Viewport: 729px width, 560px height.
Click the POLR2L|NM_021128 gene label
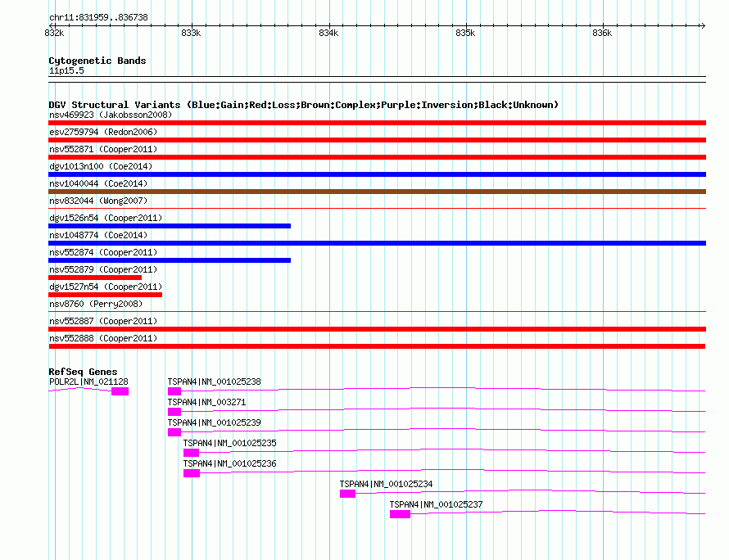pyautogui.click(x=88, y=382)
